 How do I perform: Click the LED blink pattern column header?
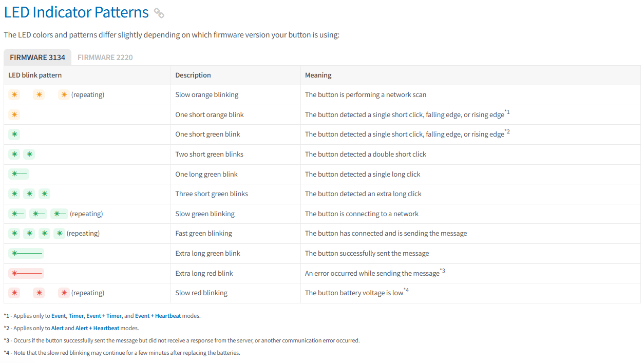35,75
